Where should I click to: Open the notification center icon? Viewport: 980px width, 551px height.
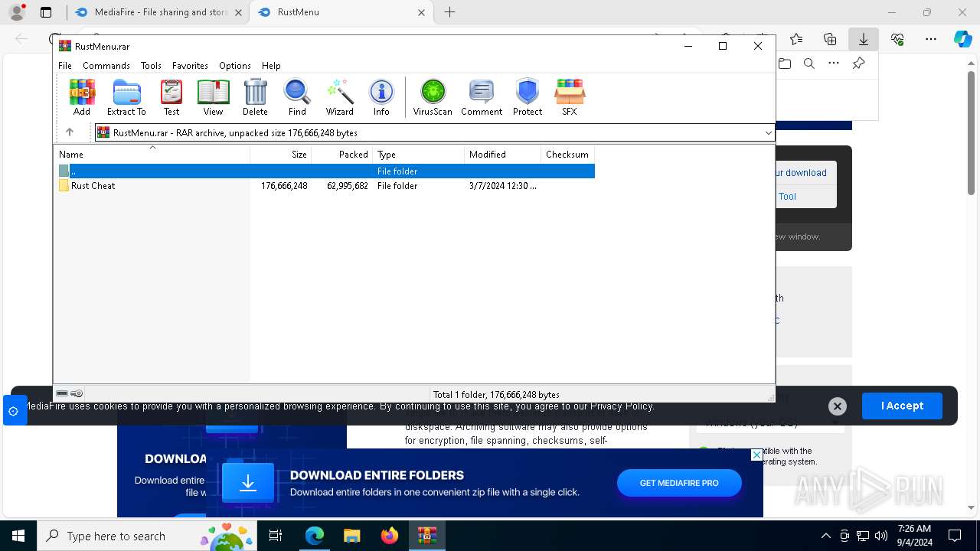[955, 536]
